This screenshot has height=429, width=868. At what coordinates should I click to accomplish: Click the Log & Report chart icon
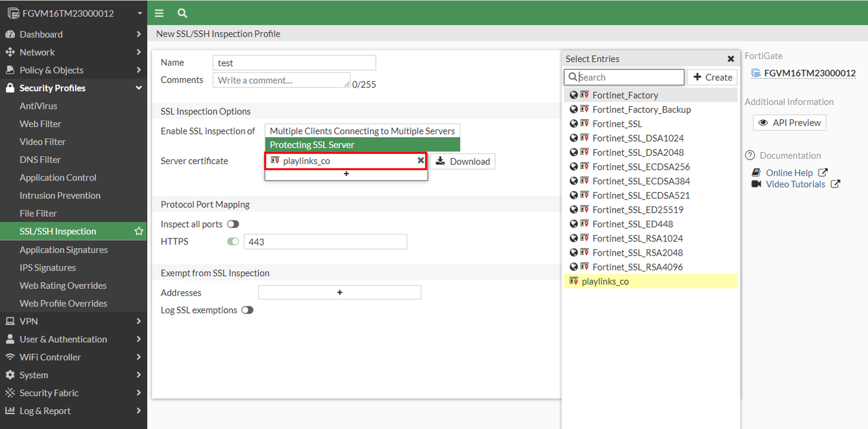pos(10,410)
